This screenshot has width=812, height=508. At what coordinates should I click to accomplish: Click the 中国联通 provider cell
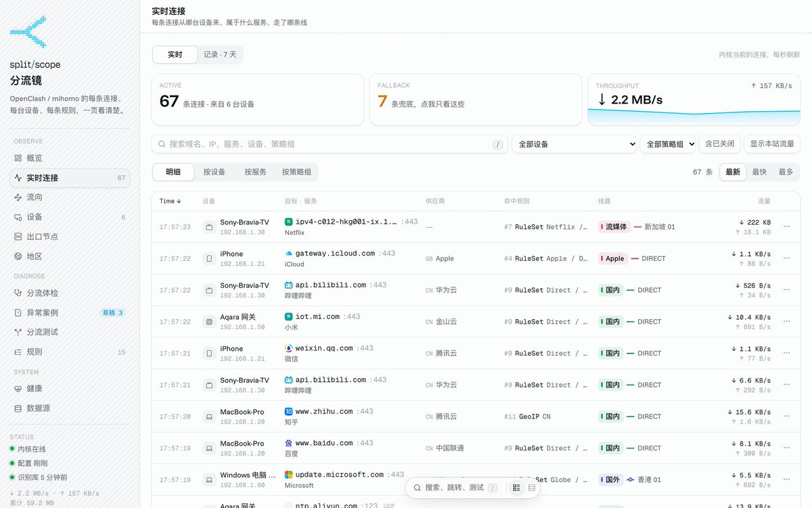[445, 448]
